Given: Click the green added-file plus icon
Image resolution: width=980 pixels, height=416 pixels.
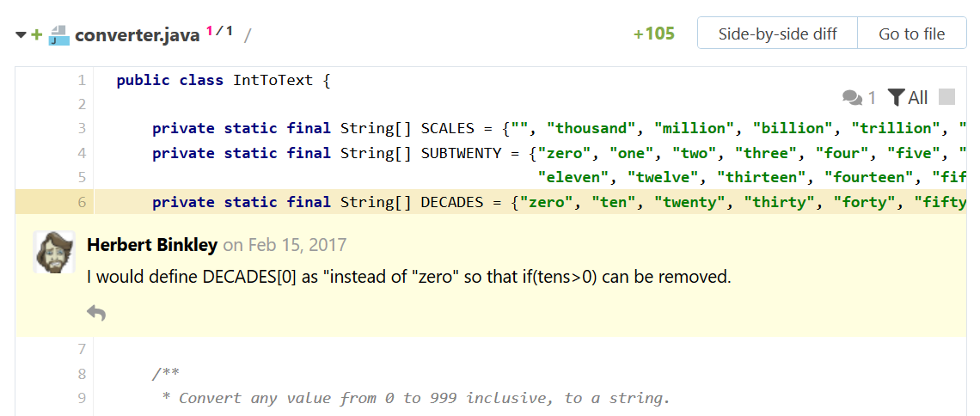Looking at the screenshot, I should pos(36,35).
